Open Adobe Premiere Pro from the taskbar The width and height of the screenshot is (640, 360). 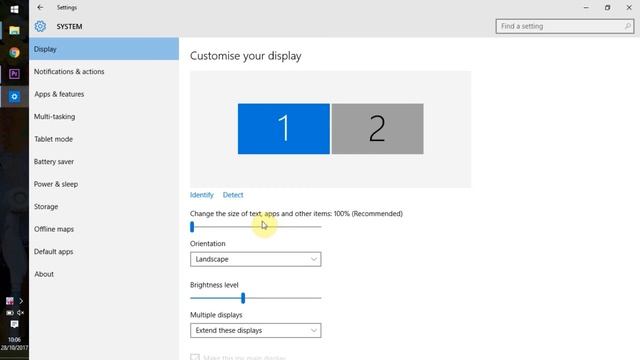[x=14, y=74]
